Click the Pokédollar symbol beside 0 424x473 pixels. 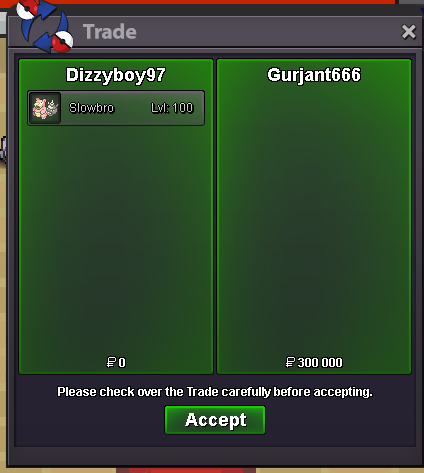coord(111,362)
